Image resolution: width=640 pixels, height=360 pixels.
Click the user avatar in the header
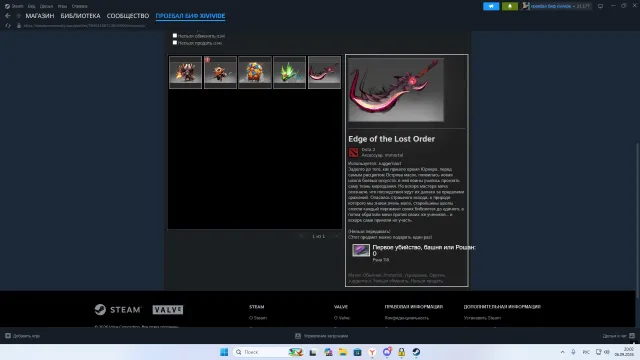click(526, 6)
